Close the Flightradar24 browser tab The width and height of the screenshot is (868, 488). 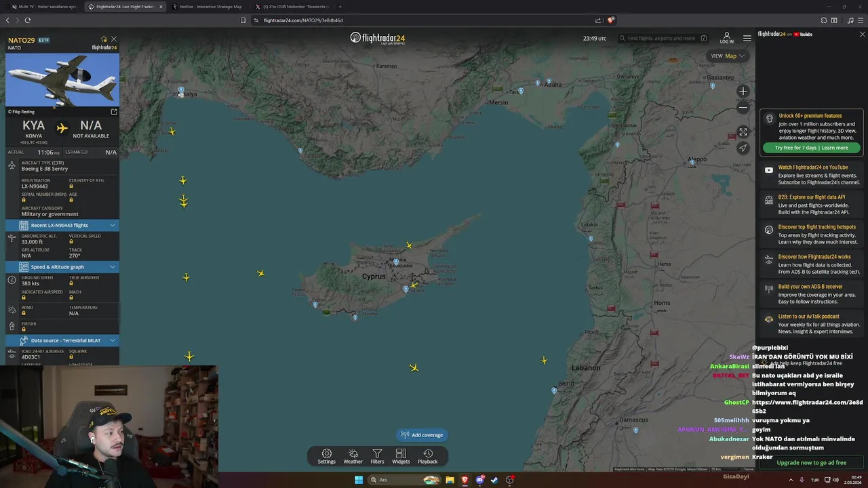point(161,7)
